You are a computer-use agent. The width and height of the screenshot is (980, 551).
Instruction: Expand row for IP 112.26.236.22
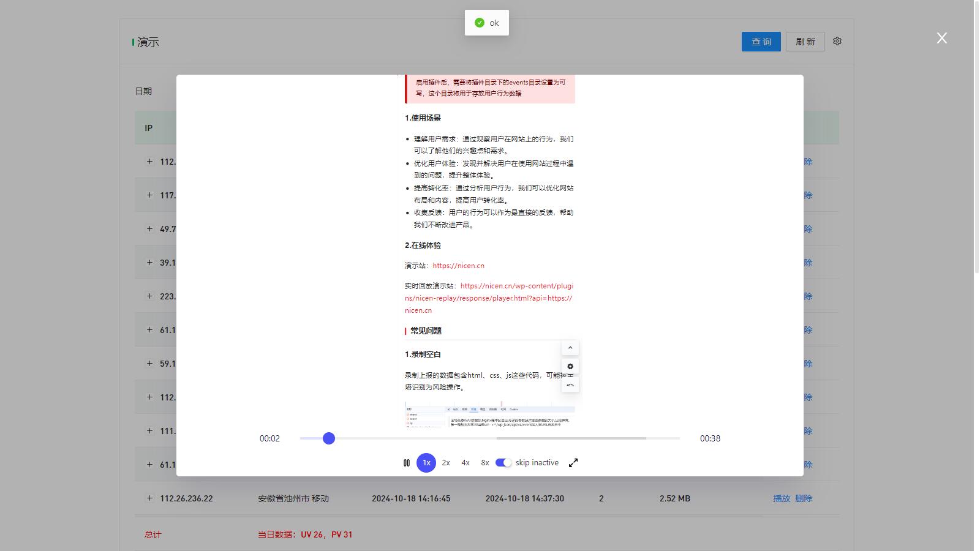click(149, 498)
